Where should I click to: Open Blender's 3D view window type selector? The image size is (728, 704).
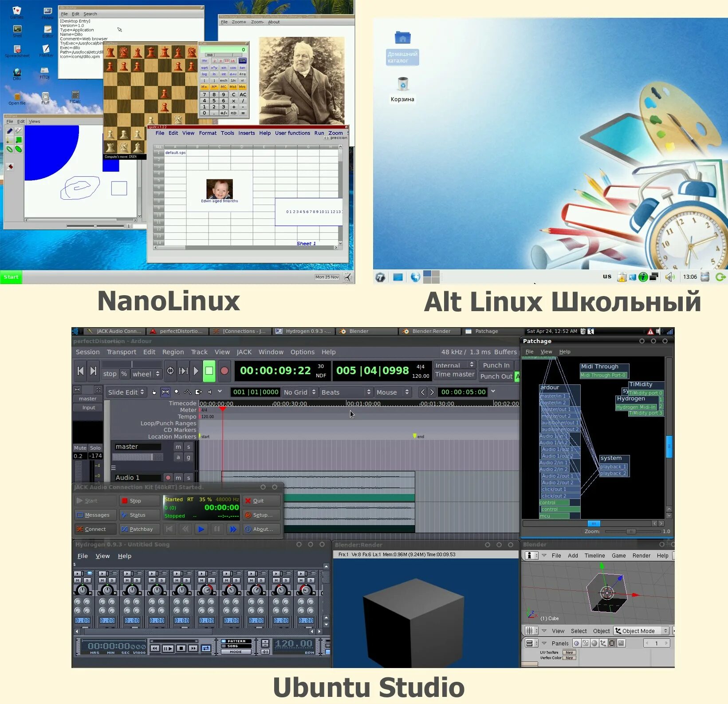pos(531,631)
